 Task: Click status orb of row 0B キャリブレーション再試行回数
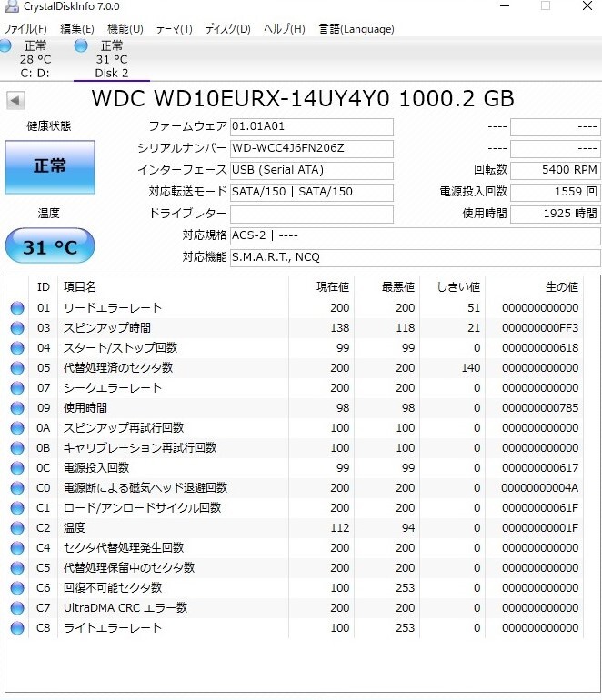(x=17, y=448)
